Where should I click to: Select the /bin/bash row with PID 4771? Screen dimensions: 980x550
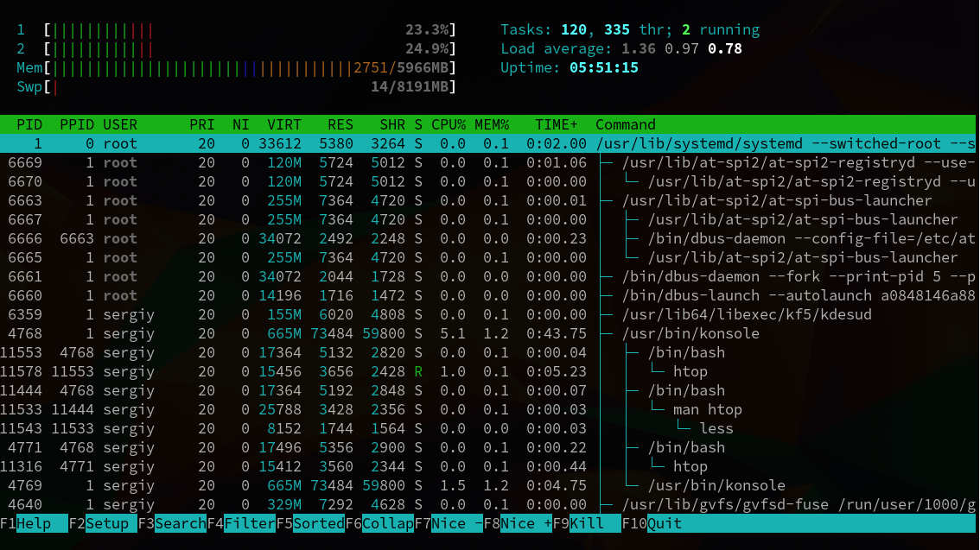pos(487,447)
